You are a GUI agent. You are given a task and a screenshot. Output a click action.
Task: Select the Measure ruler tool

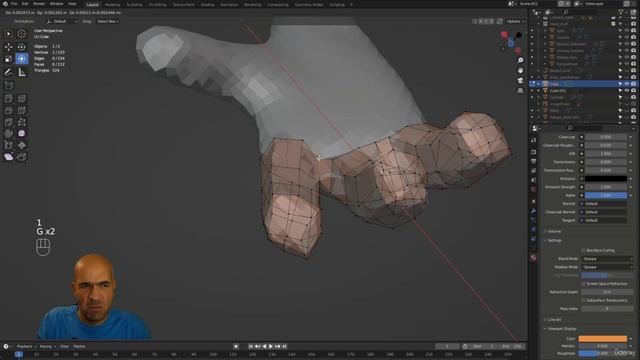22,72
